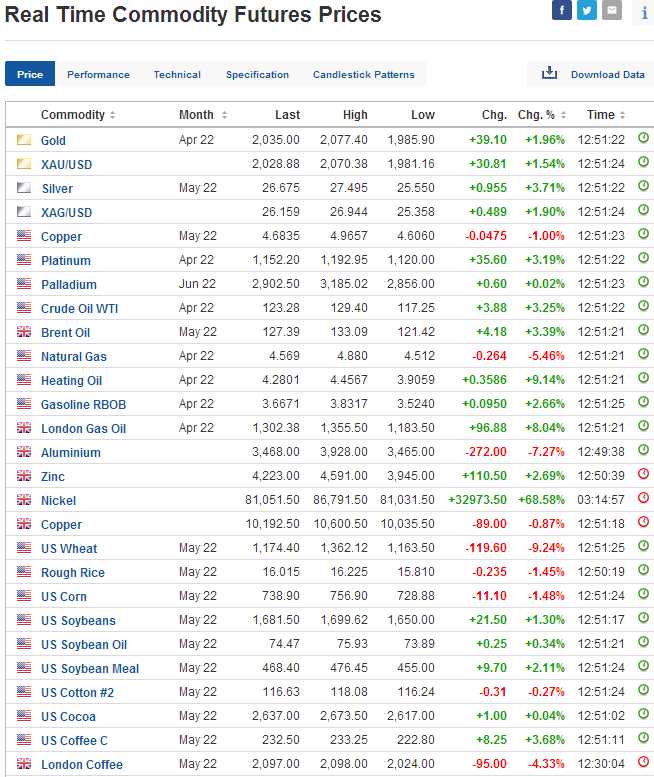Click the clock status icon in Gold row
The height and width of the screenshot is (777, 654).
[x=643, y=140]
